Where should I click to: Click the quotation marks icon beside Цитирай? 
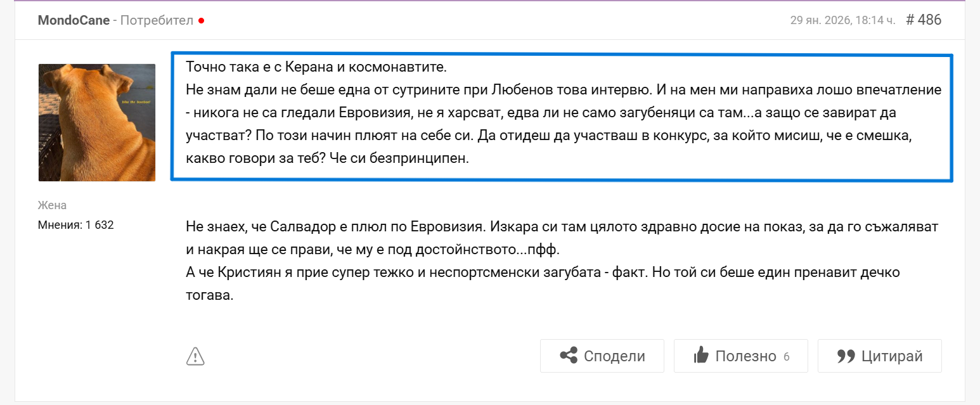click(846, 356)
